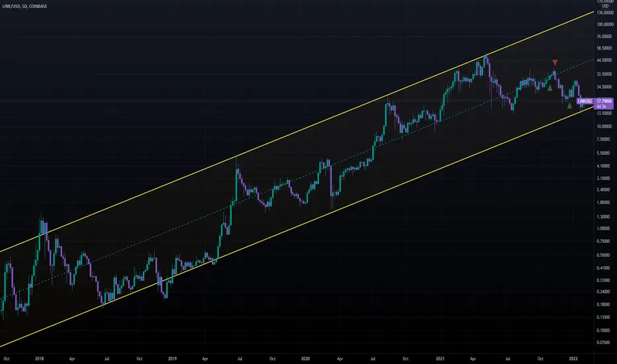Click the 0.10000 price axis label
This screenshot has width=617, height=364.
[x=604, y=330]
